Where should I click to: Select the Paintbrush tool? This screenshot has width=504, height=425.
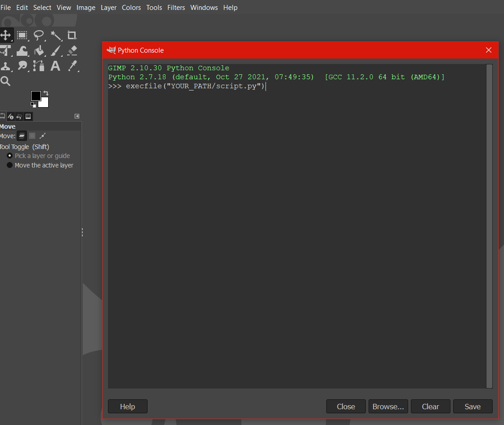coord(56,51)
